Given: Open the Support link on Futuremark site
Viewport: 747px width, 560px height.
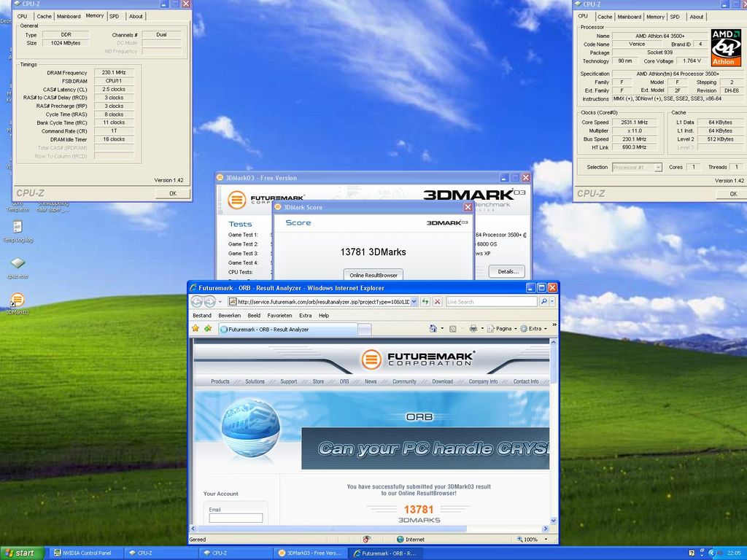Looking at the screenshot, I should (288, 381).
